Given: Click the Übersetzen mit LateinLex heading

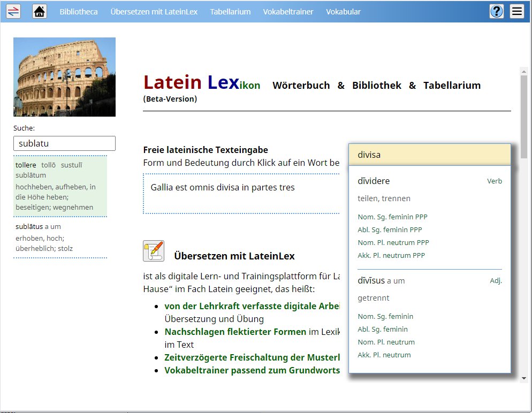Looking at the screenshot, I should click(234, 256).
